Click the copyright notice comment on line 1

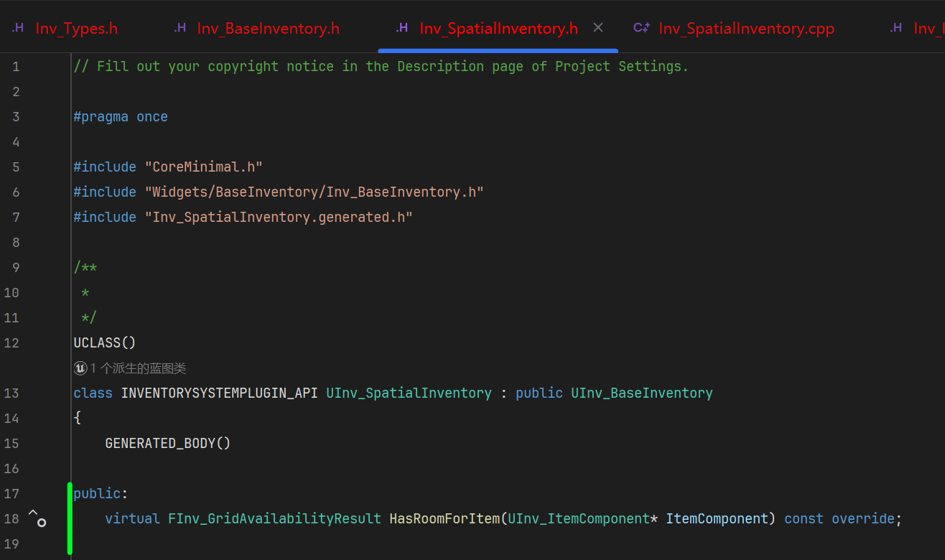[381, 66]
